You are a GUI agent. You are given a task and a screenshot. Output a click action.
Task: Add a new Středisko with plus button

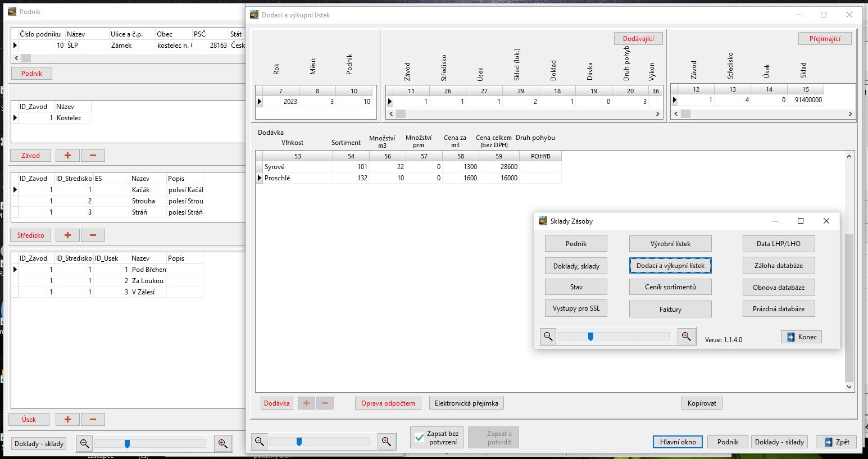67,235
